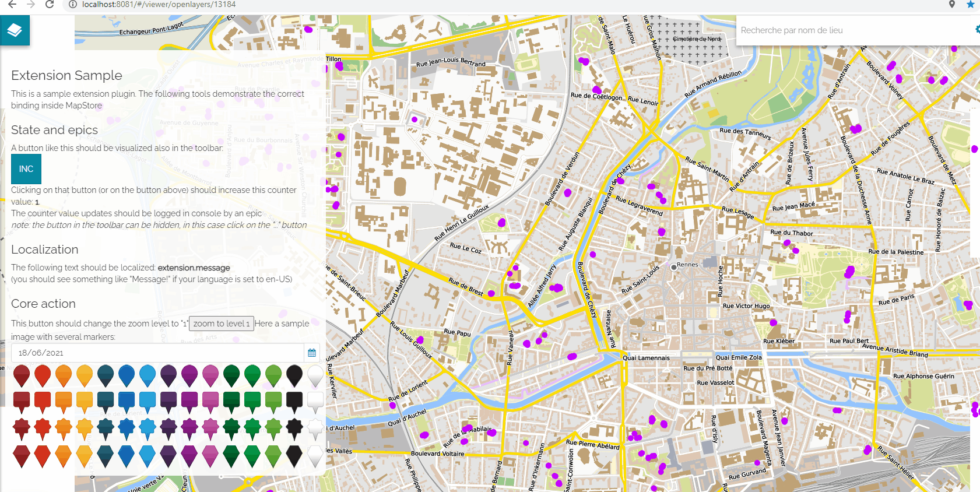Click the 'extension.message' text
The width and height of the screenshot is (980, 492).
[194, 268]
